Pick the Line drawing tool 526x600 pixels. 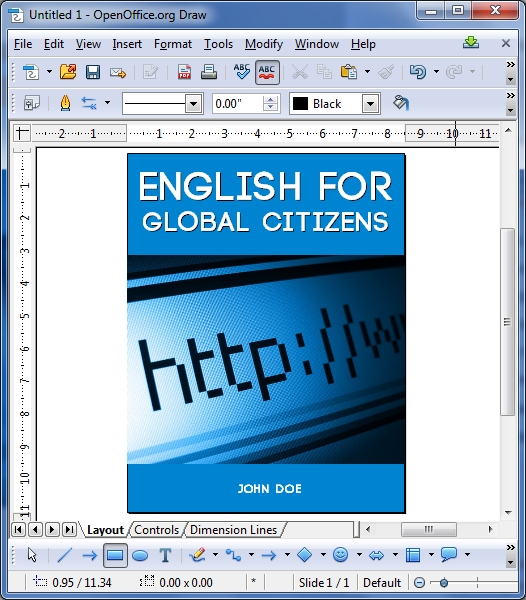point(65,555)
